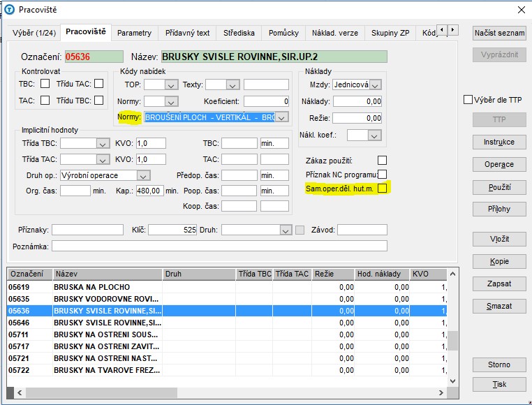Click the Koeficient input field
The height and width of the screenshot is (405, 532).
[x=266, y=101]
